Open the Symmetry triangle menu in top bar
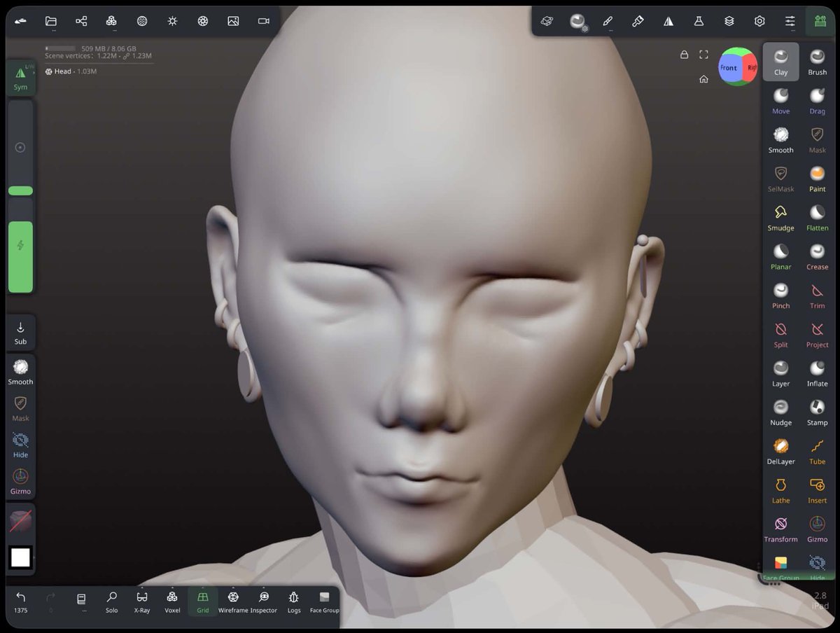 pos(668,21)
